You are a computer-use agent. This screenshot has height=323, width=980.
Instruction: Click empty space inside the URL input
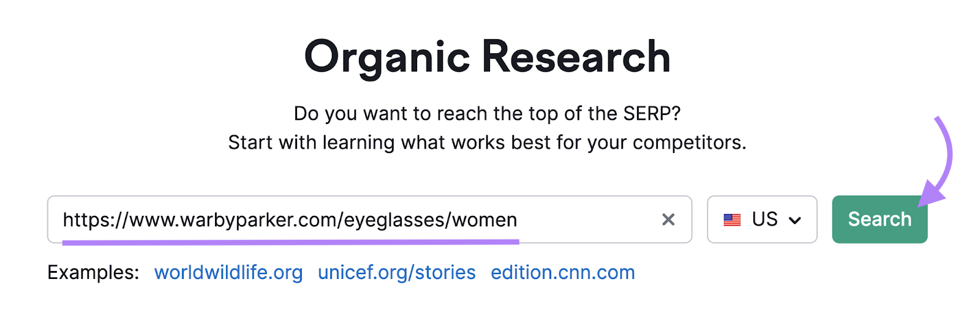coord(588,220)
